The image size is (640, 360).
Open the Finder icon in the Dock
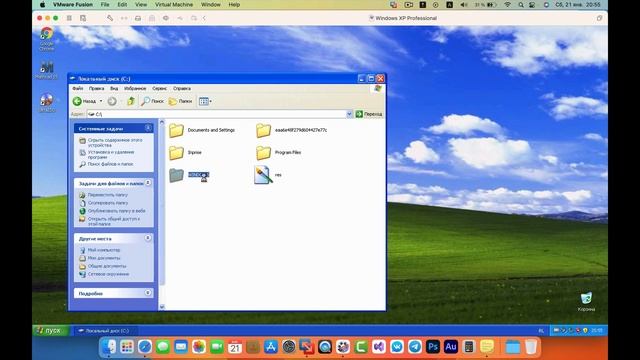109,347
